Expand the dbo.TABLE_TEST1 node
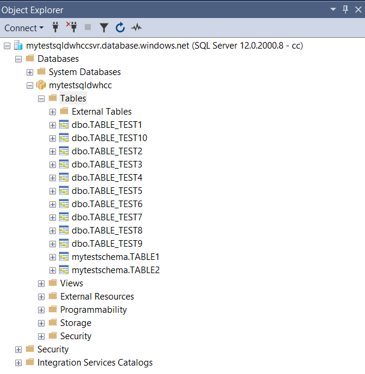 (x=52, y=125)
